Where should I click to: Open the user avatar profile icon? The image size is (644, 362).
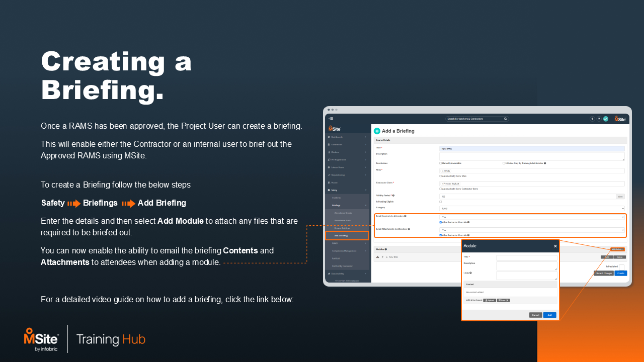click(x=606, y=119)
